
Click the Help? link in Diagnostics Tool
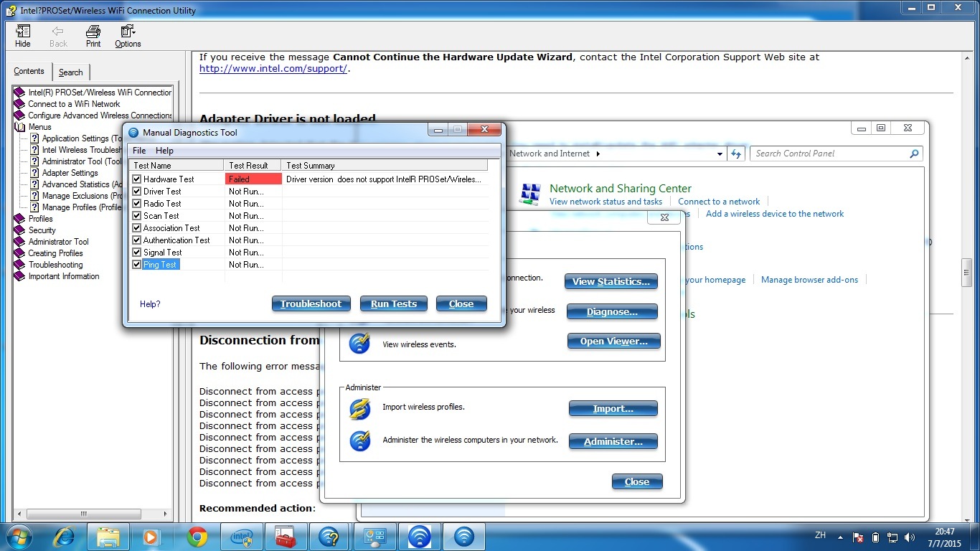(x=150, y=304)
